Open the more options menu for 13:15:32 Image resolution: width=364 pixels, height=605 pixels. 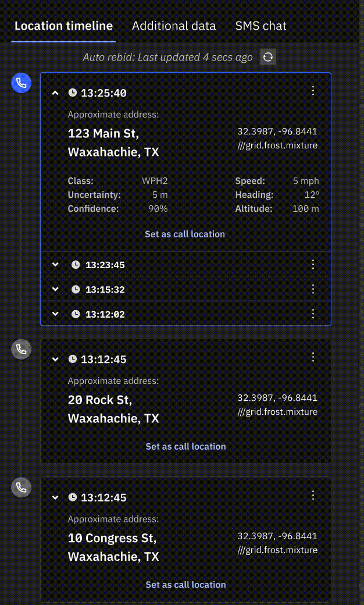[x=313, y=289]
